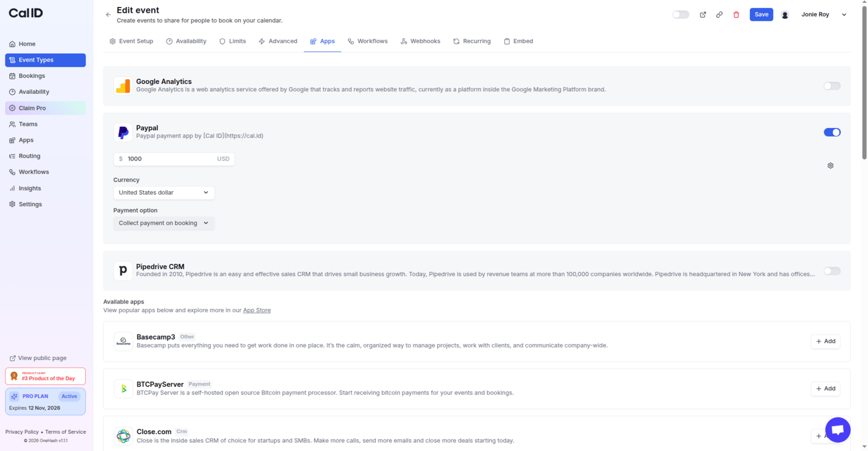This screenshot has height=451, width=868.
Task: Switch to the Embed tab
Action: (519, 41)
